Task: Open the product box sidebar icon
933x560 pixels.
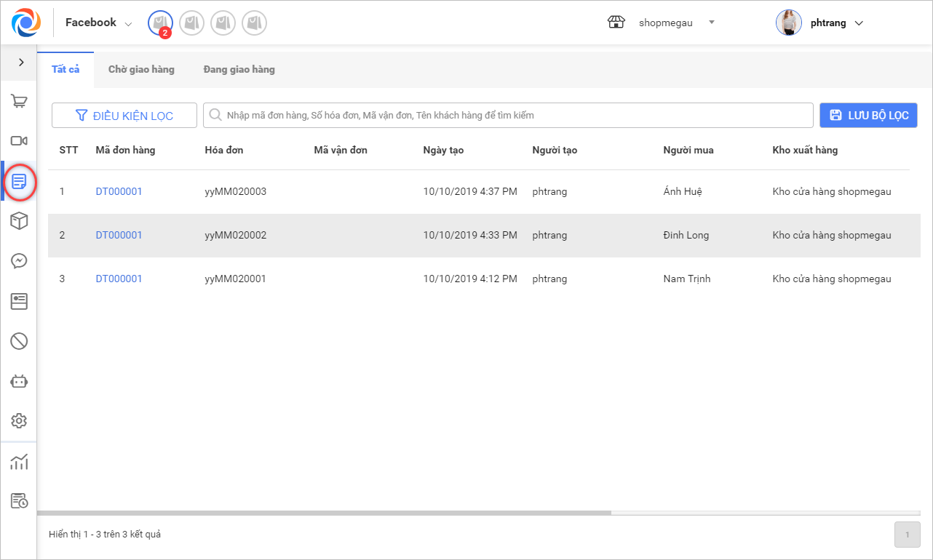Action: 19,221
